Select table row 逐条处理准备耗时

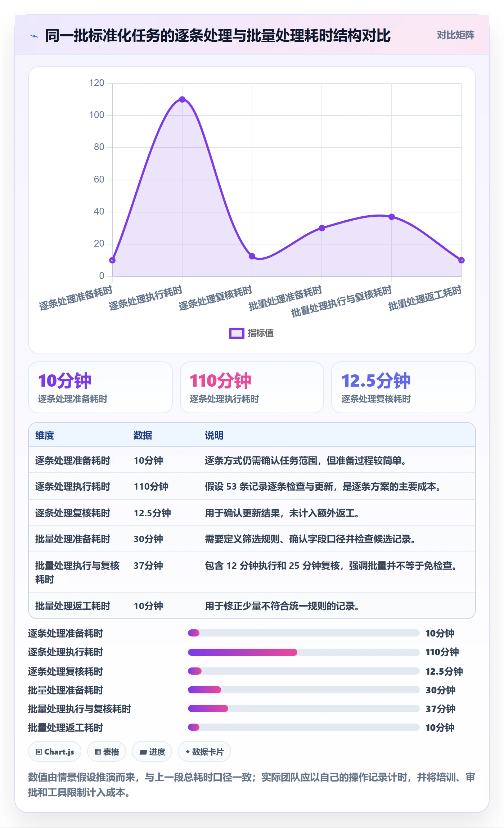click(252, 460)
